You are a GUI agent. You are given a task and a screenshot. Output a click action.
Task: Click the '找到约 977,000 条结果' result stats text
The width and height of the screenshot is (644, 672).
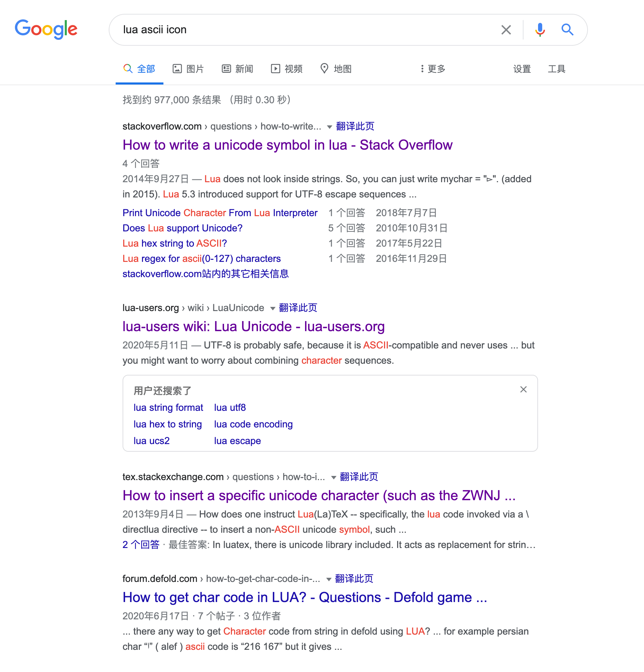point(172,100)
